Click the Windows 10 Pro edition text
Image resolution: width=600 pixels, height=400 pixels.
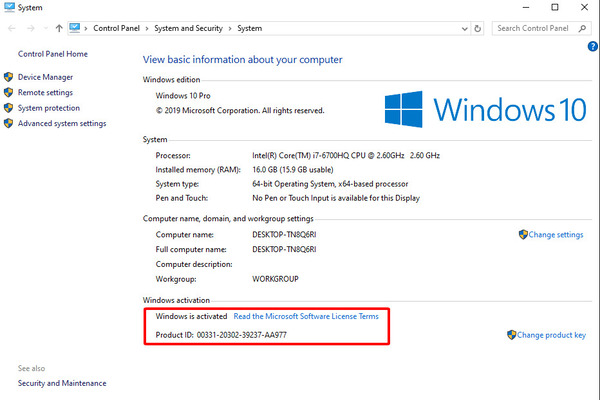(x=183, y=96)
